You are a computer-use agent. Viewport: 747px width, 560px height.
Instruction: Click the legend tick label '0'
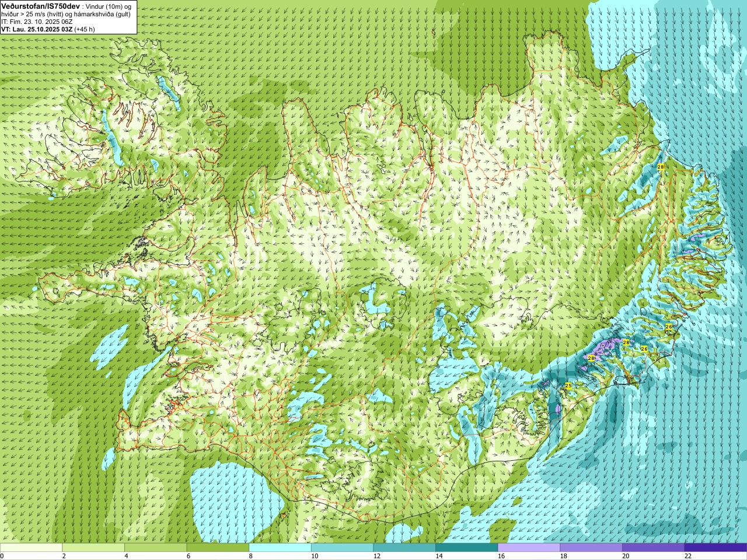point(2,556)
